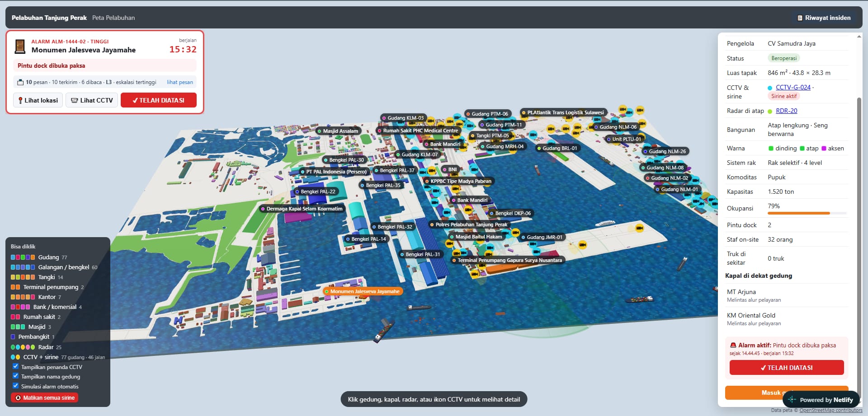
Task: Uncheck Tampilkan nama gedung
Action: (15, 376)
